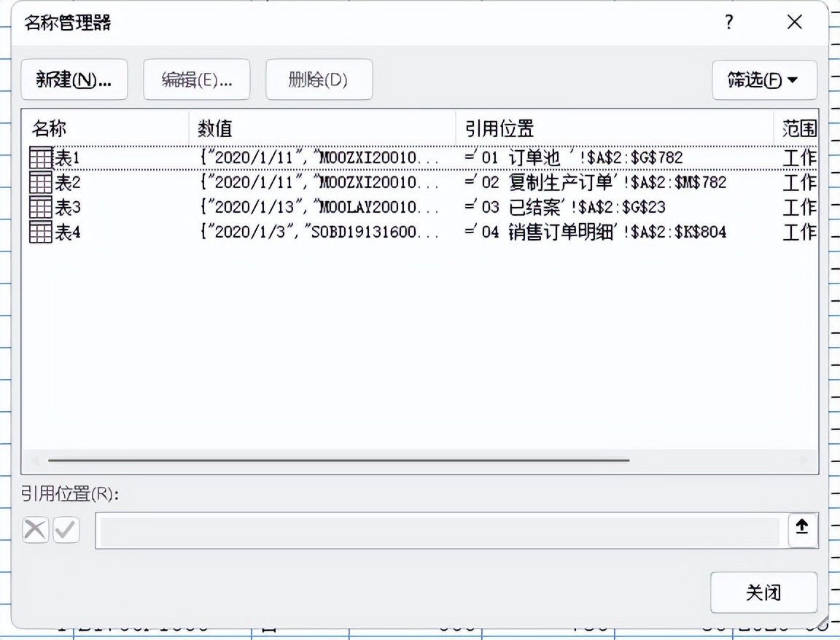Select the 表1 name entry

click(68, 157)
